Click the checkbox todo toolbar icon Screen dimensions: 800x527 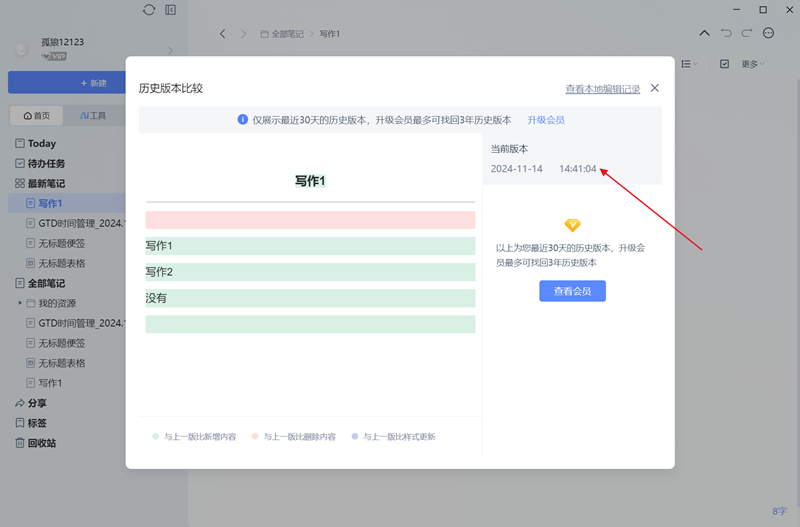[x=725, y=64]
